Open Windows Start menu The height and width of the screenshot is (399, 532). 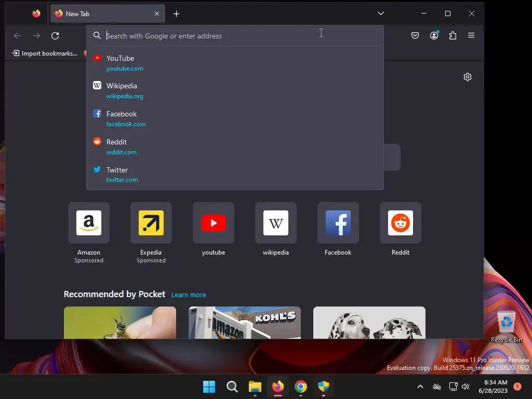(x=209, y=387)
